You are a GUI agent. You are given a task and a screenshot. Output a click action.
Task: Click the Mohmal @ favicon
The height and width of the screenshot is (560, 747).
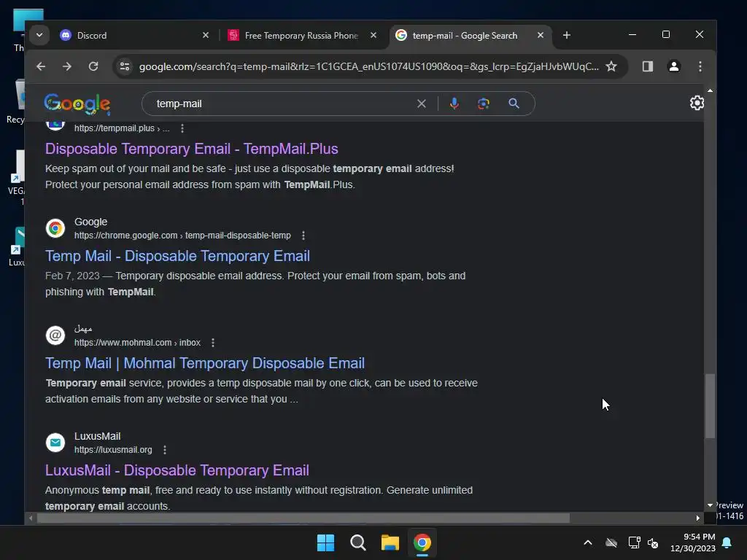point(55,335)
